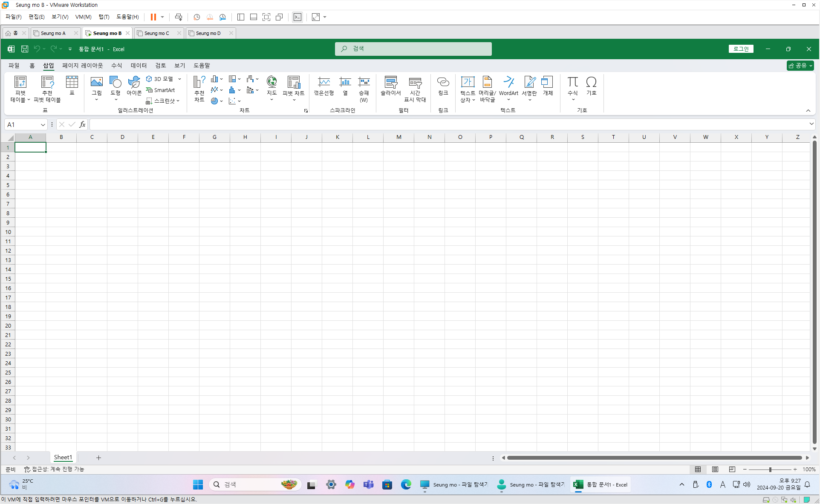The image size is (820, 504).
Task: Open the Formulas (수식) ribbon tab
Action: click(116, 65)
